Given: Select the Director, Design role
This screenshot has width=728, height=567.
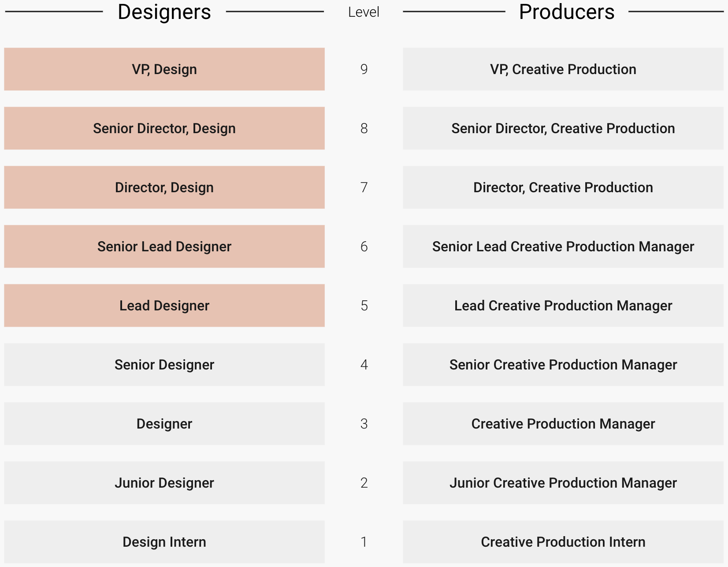Looking at the screenshot, I should click(164, 187).
